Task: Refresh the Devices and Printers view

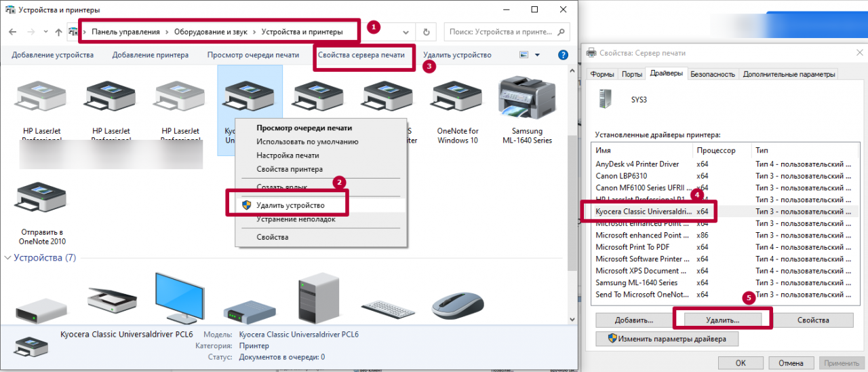Action: click(x=426, y=32)
